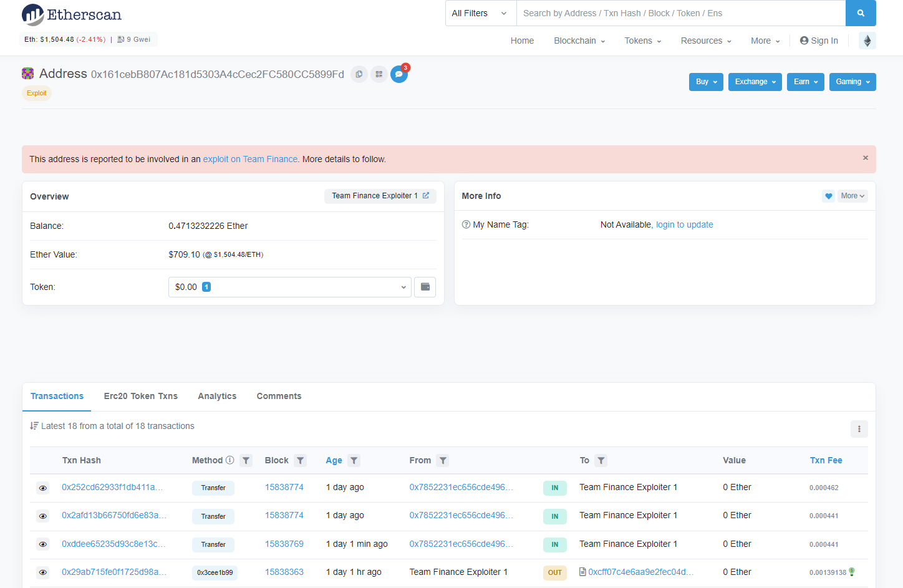Click 'login to update' link
The height and width of the screenshot is (588, 903).
coord(684,224)
